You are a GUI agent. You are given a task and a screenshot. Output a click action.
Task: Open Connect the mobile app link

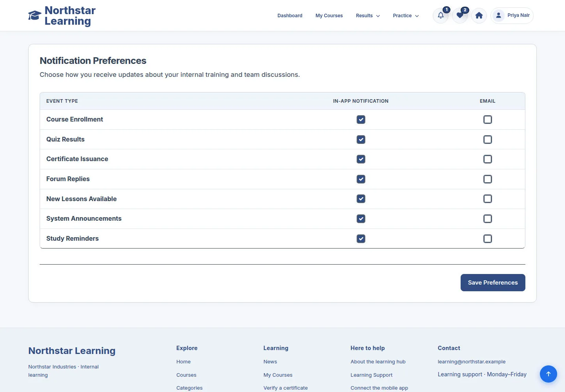[x=379, y=388]
